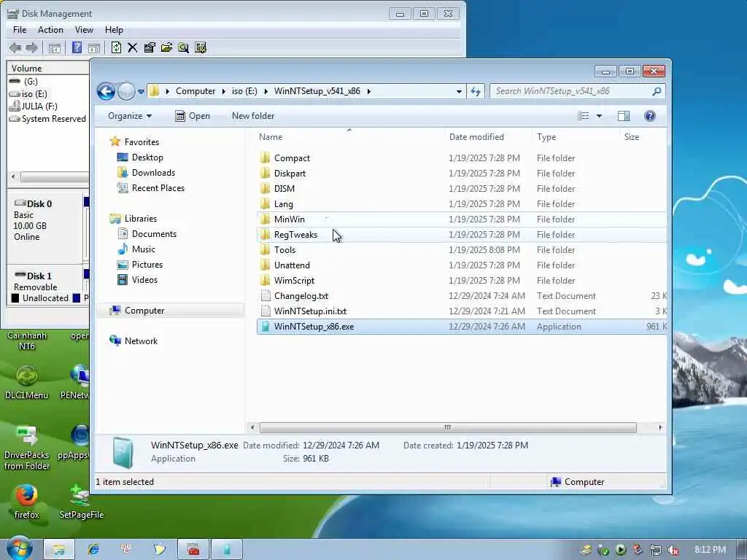This screenshot has width=747, height=560.
Task: Select WinNTSetup.ini.txt file
Action: (x=461, y=311)
